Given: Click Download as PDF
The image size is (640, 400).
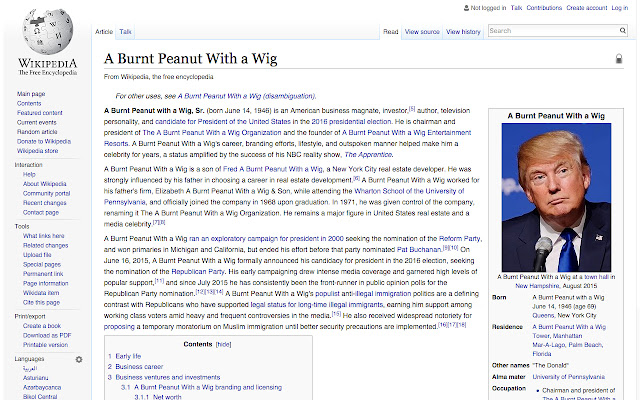Looking at the screenshot, I should (47, 335).
